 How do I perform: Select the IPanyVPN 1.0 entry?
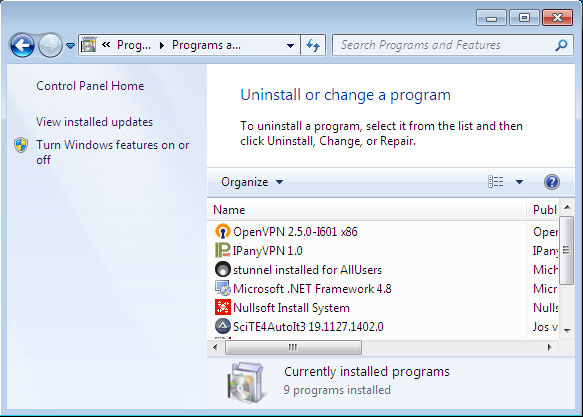[x=268, y=250]
